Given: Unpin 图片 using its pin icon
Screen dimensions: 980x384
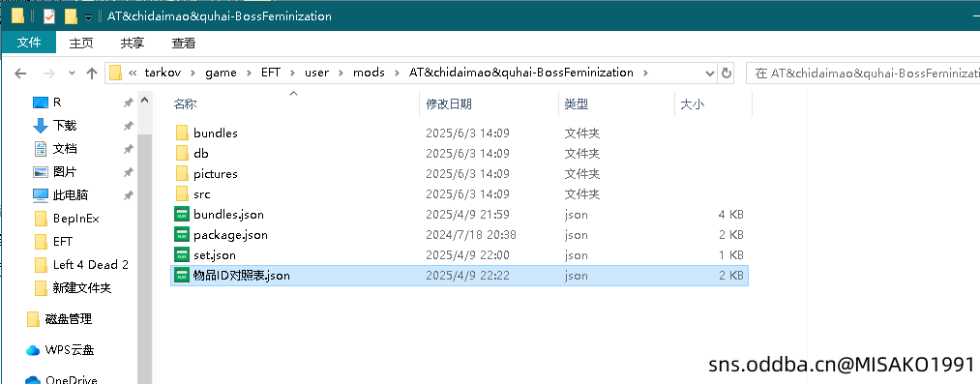Looking at the screenshot, I should (128, 172).
